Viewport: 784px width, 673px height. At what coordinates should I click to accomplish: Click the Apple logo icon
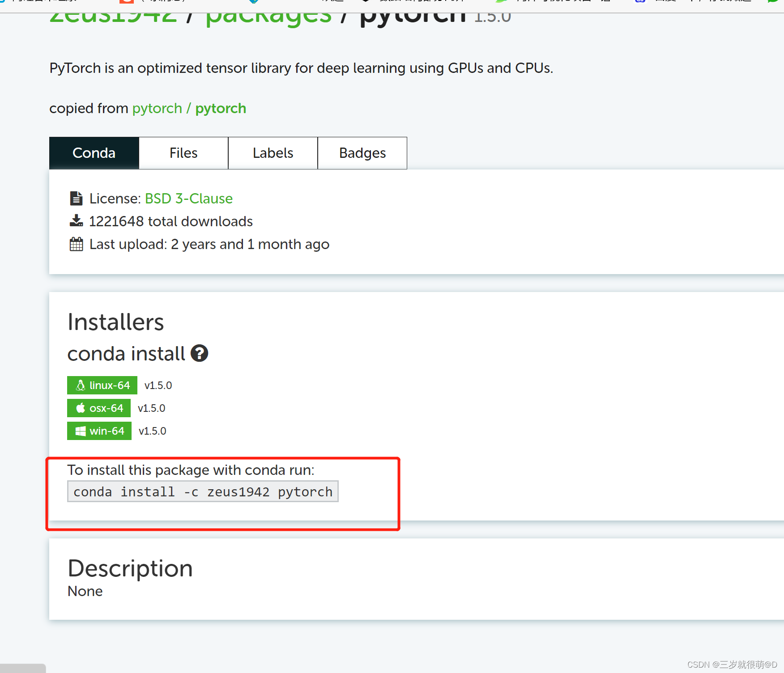tap(81, 408)
